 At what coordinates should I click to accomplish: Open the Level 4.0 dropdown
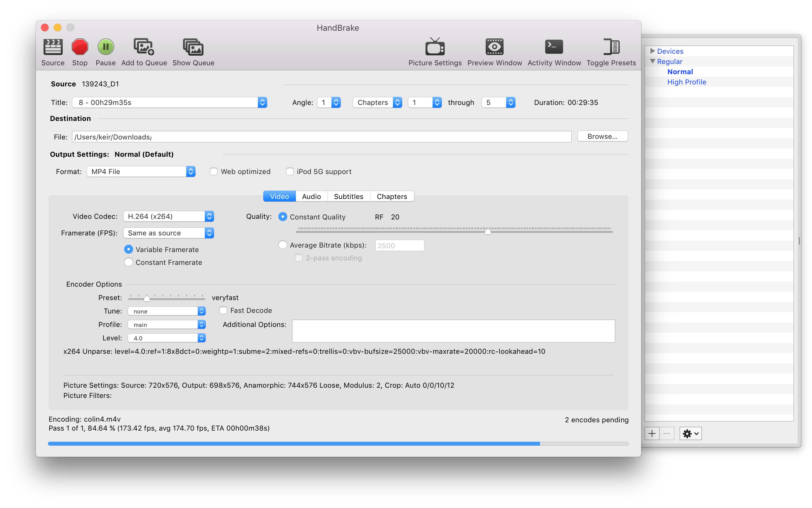[167, 338]
